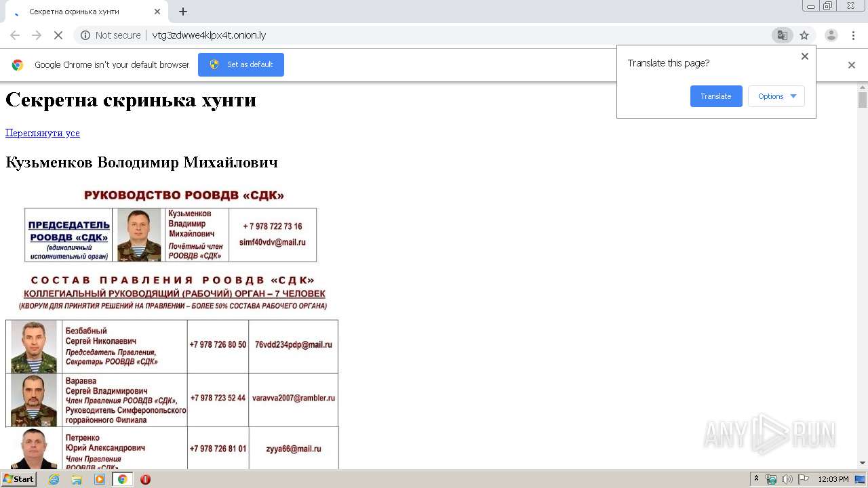
Task: Click the photo in the Председатель row
Action: coord(139,235)
